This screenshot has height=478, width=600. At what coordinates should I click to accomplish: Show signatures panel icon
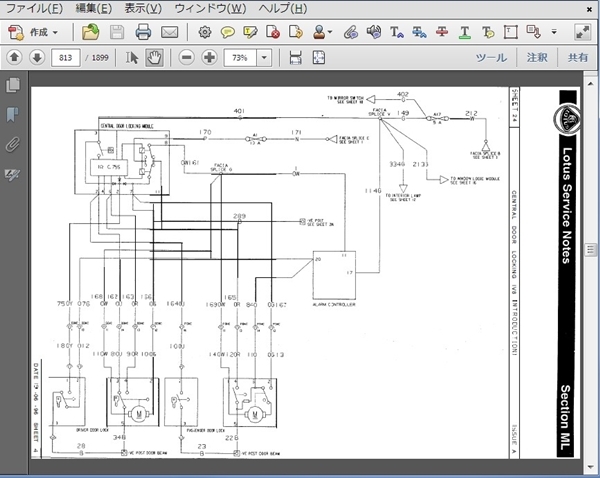pyautogui.click(x=13, y=175)
